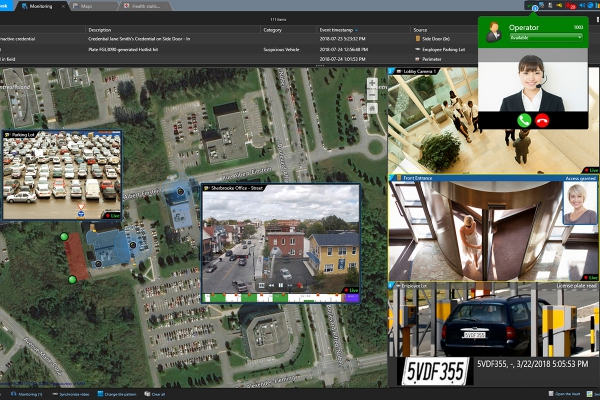Click the 2018-07-24 1:01:53 PM timestamp
Image resolution: width=600 pixels, height=400 pixels.
click(342, 59)
